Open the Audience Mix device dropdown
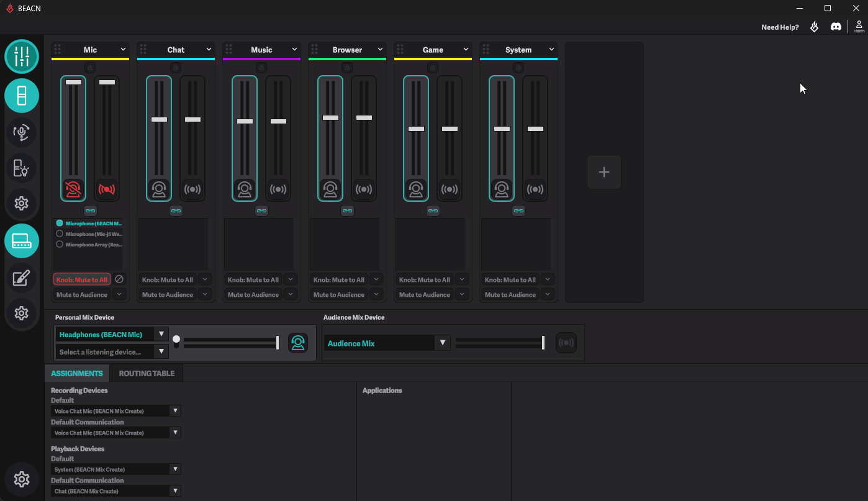 point(387,343)
